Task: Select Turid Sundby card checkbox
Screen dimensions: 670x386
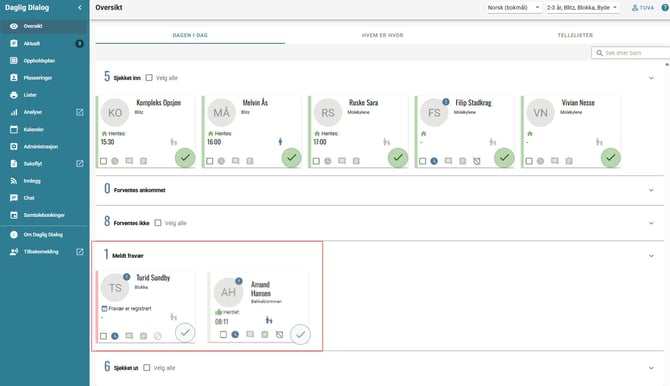Action: 103,336
